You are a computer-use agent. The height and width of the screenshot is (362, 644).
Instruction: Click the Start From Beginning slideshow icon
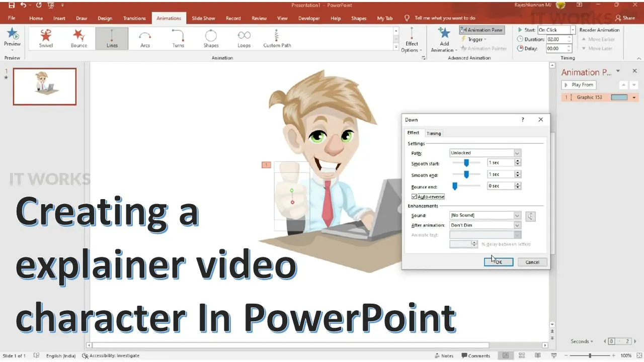[x=51, y=5]
